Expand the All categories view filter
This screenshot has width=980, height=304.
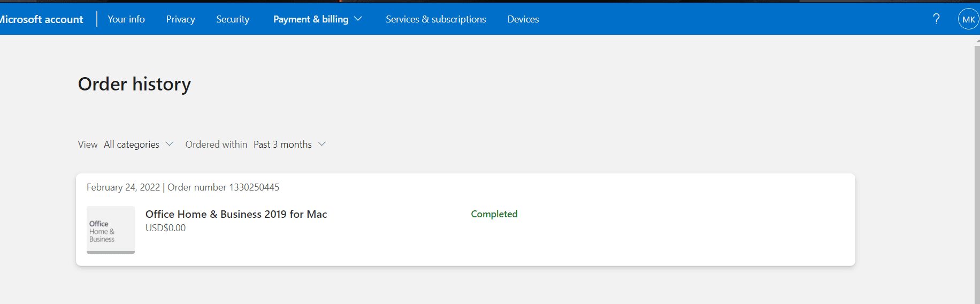click(132, 145)
